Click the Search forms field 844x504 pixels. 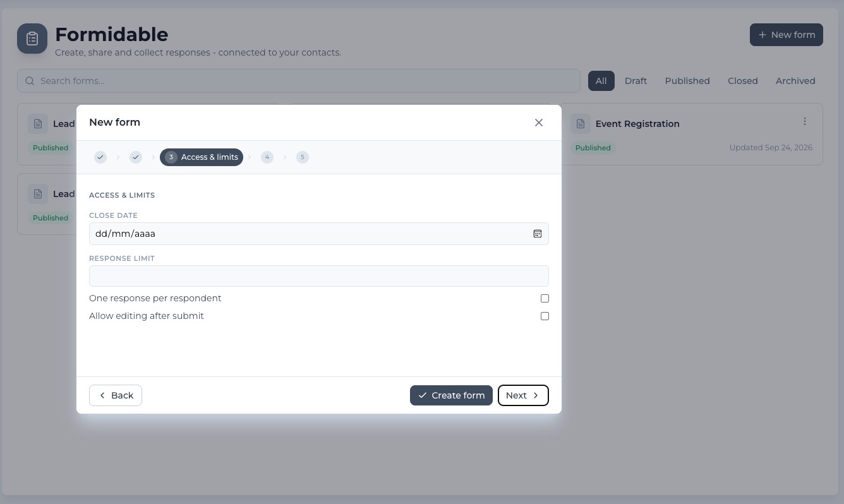[x=299, y=81]
